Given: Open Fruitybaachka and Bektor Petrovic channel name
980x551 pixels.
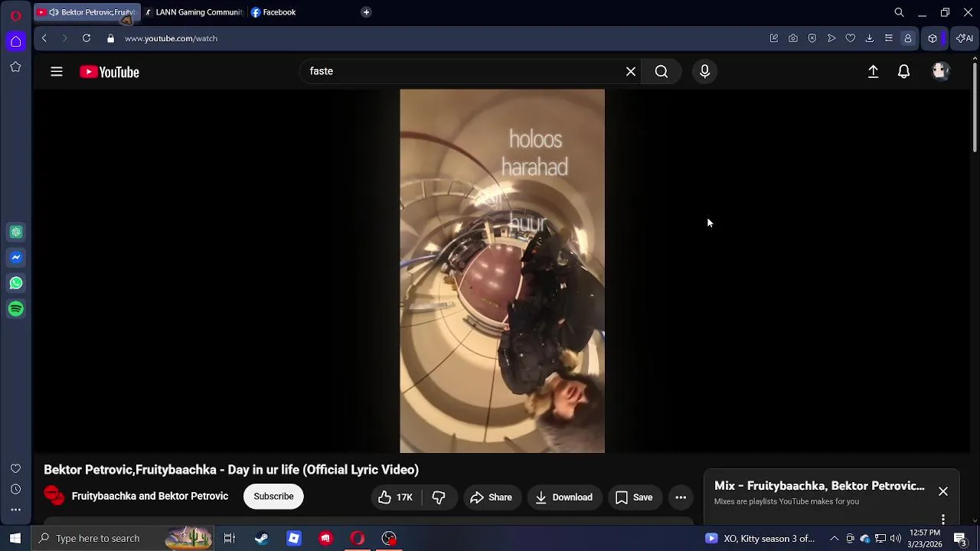Looking at the screenshot, I should (x=150, y=496).
